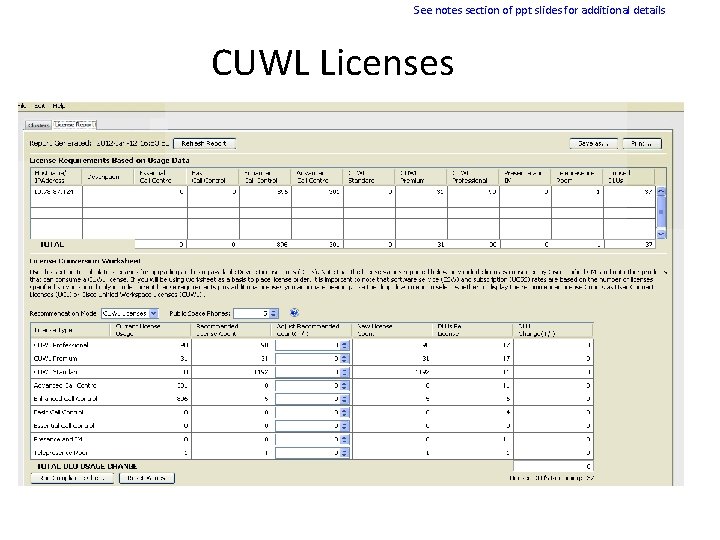The height and width of the screenshot is (540, 720).
Task: Click the adjust count stepper for Enhanced Call Control
Action: [x=344, y=399]
